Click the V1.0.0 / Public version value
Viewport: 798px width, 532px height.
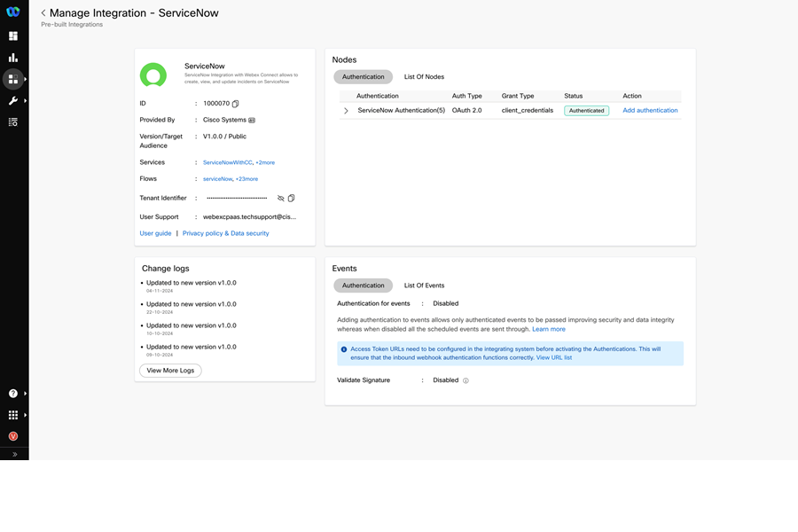[224, 137]
